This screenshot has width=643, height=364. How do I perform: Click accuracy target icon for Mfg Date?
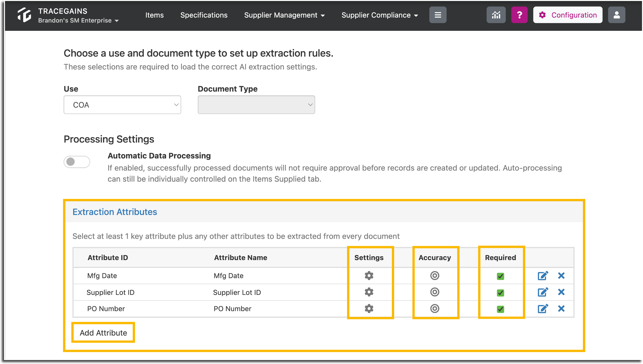(435, 275)
